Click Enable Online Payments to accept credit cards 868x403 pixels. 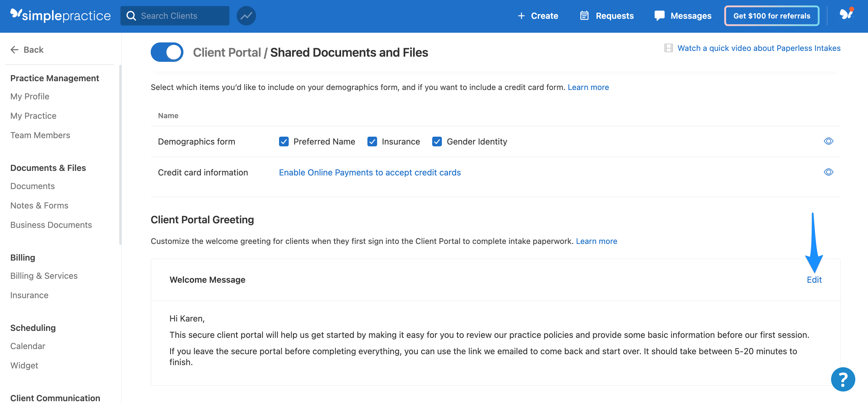[370, 172]
